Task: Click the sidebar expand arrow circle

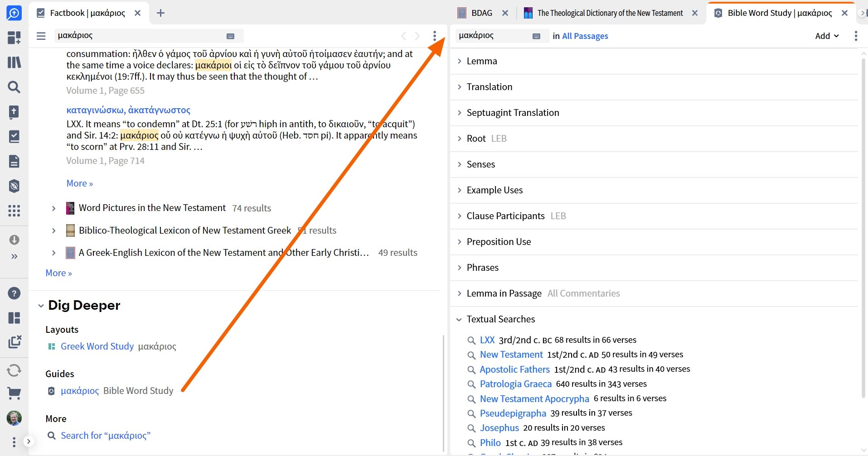Action: pos(29,441)
